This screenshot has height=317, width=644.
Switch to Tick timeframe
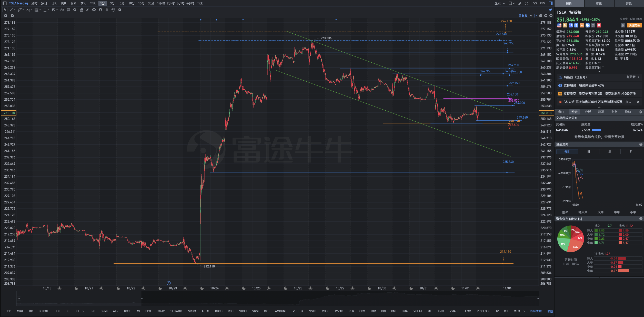point(200,3)
